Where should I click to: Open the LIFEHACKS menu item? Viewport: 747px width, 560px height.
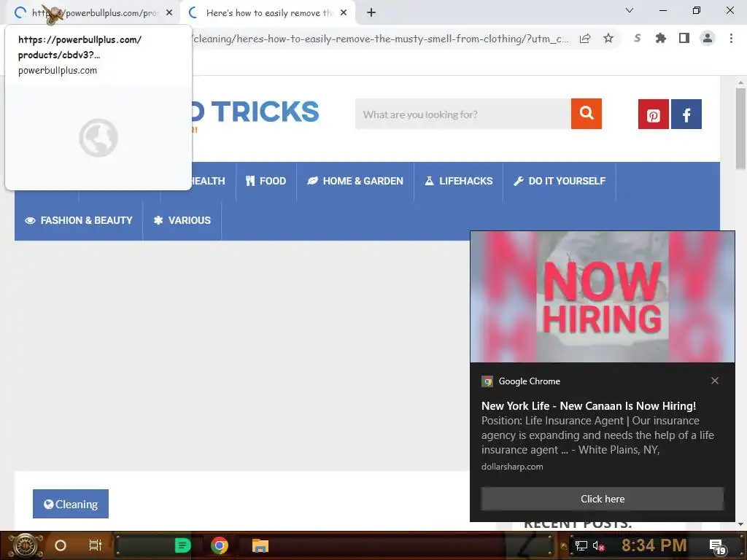click(x=459, y=181)
